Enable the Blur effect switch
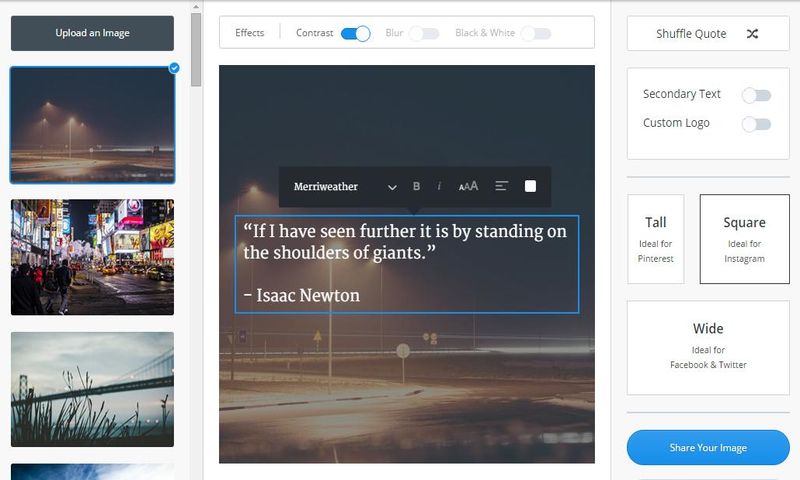This screenshot has width=800, height=480. tap(423, 34)
